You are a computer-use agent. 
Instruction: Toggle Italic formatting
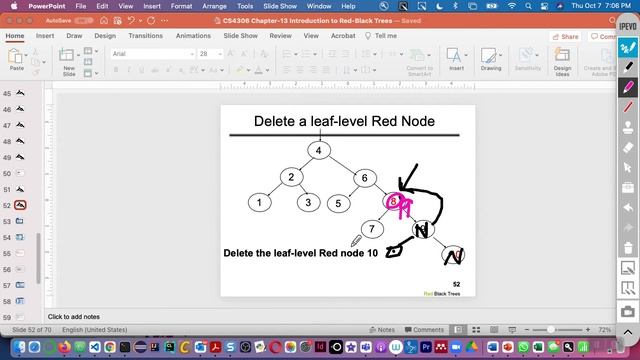(x=129, y=70)
